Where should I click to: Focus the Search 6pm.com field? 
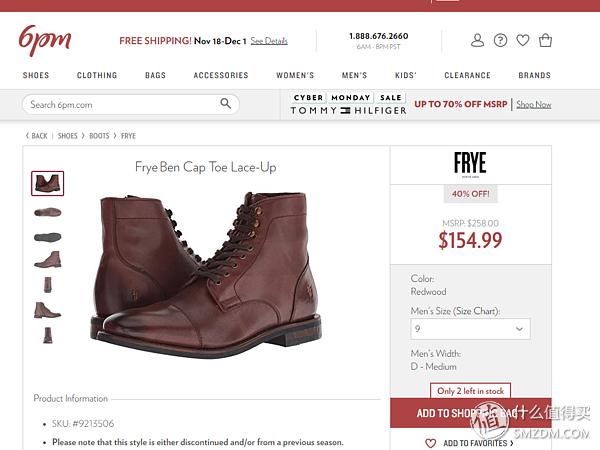(x=131, y=104)
